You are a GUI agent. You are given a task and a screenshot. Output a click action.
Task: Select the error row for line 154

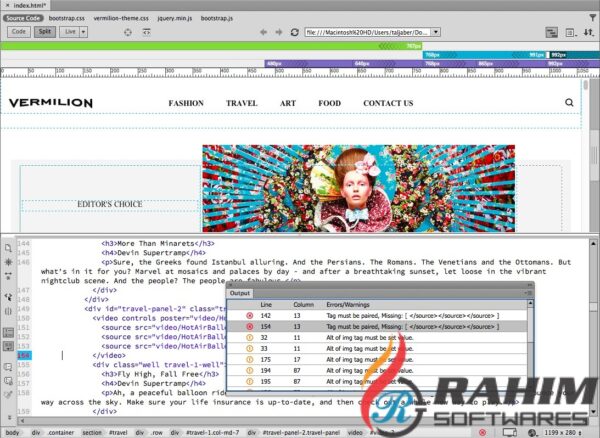(x=377, y=327)
